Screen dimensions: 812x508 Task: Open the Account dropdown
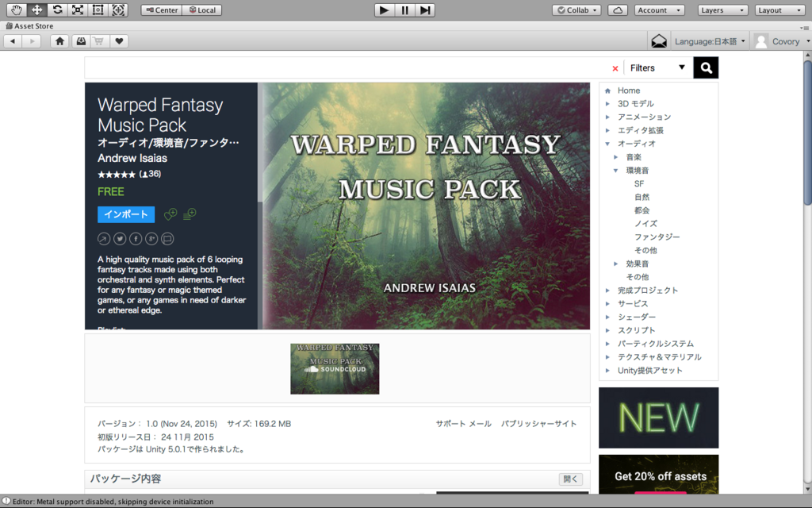659,10
